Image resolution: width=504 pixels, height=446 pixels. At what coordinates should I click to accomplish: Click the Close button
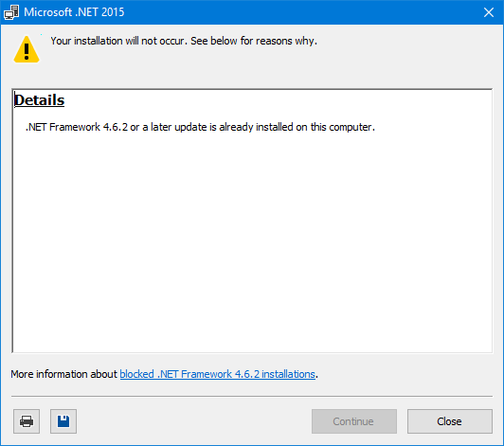pos(450,421)
